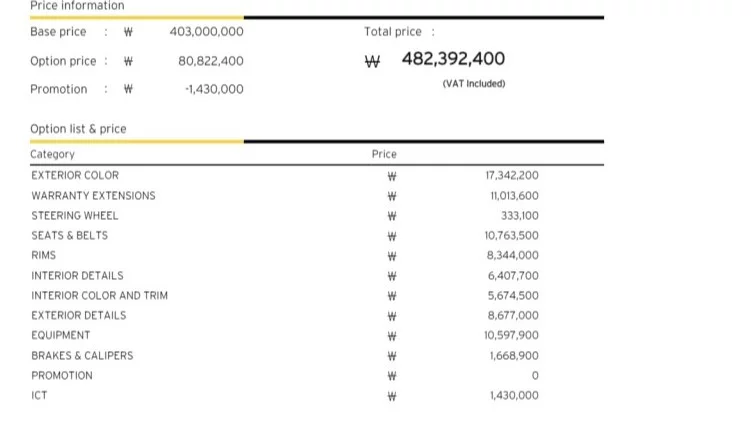
Task: Click the STEERING WHEEL option label
Action: 75,215
